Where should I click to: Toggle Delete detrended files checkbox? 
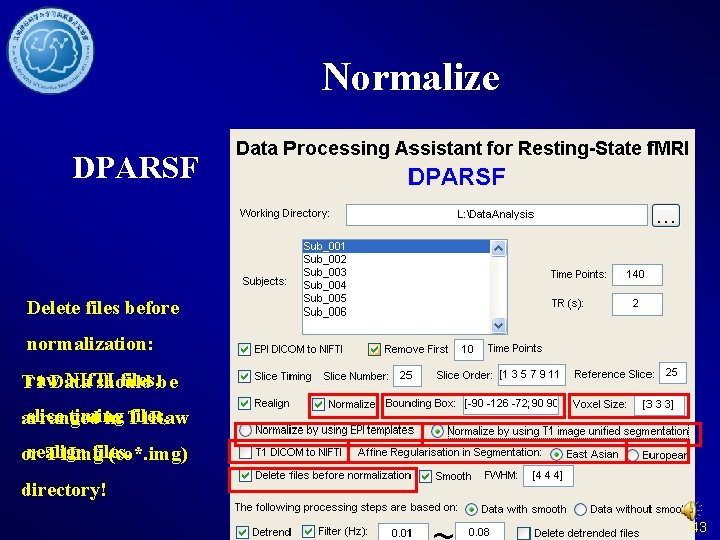click(x=523, y=533)
